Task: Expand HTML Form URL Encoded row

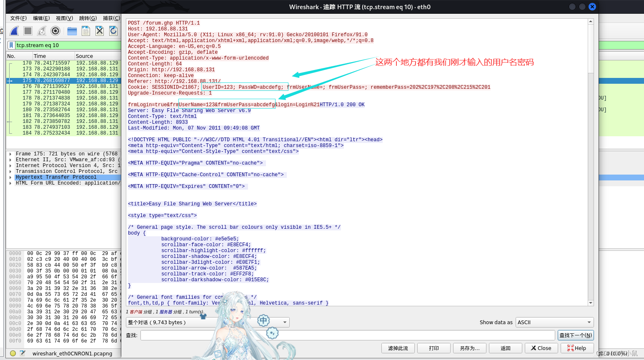Action: pyautogui.click(x=10, y=183)
